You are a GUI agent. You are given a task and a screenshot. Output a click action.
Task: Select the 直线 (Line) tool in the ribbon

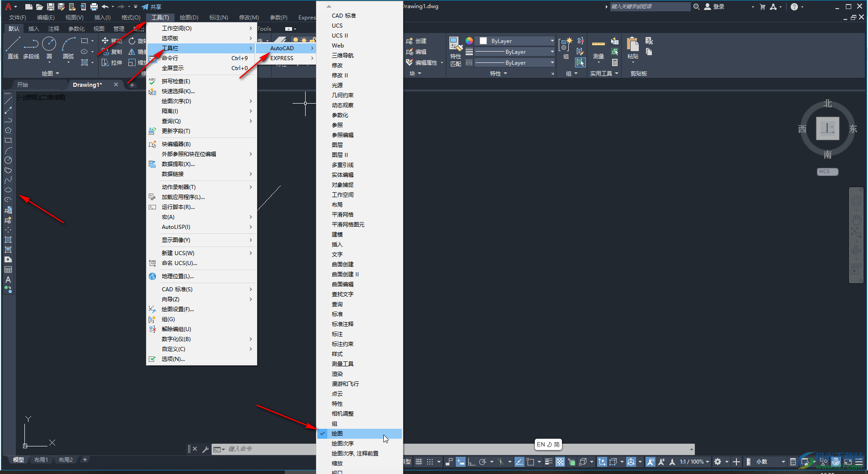coord(13,48)
